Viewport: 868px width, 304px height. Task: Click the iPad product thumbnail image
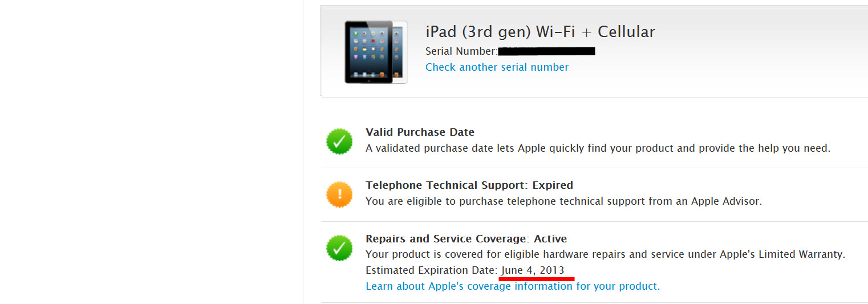375,52
